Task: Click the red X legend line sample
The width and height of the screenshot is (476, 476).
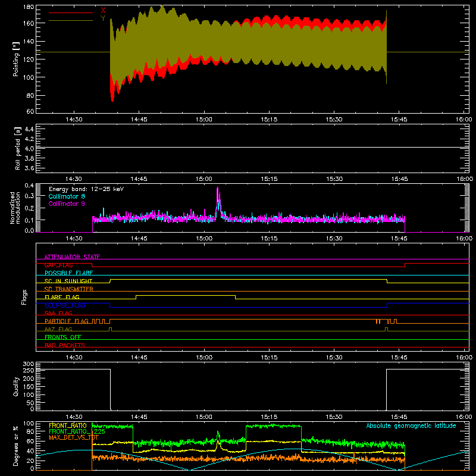Action: pyautogui.click(x=71, y=12)
